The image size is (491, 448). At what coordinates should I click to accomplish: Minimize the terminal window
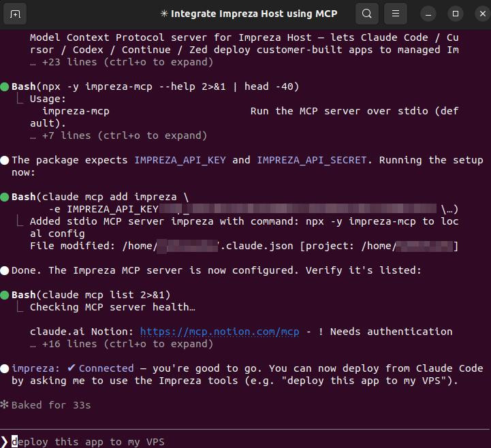pos(428,14)
